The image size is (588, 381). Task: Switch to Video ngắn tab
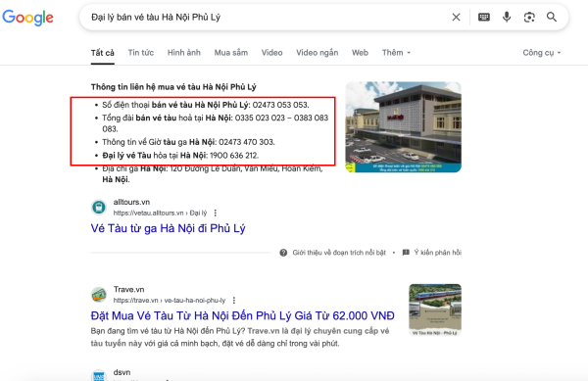click(x=318, y=53)
